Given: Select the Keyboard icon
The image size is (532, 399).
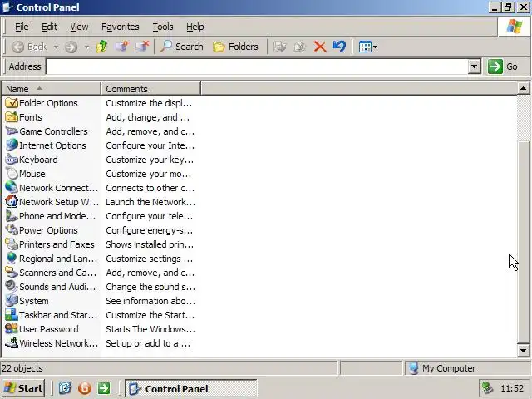Looking at the screenshot, I should pos(12,160).
